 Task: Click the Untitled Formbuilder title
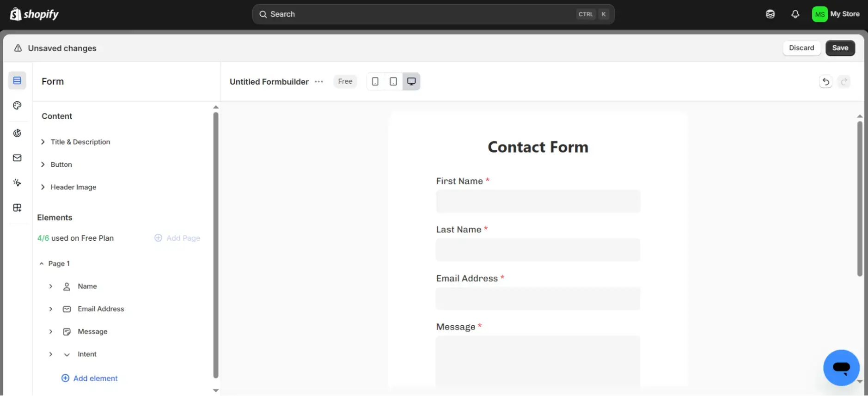point(269,82)
